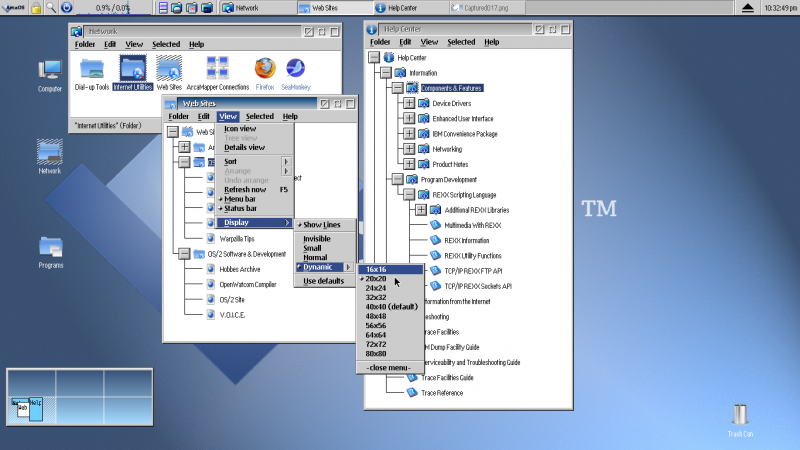The image size is (800, 450).
Task: Click Use defaults in Display submenu
Action: point(324,281)
